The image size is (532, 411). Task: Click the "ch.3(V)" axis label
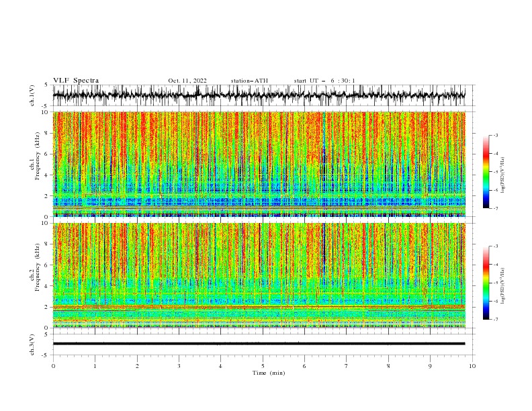click(x=32, y=345)
